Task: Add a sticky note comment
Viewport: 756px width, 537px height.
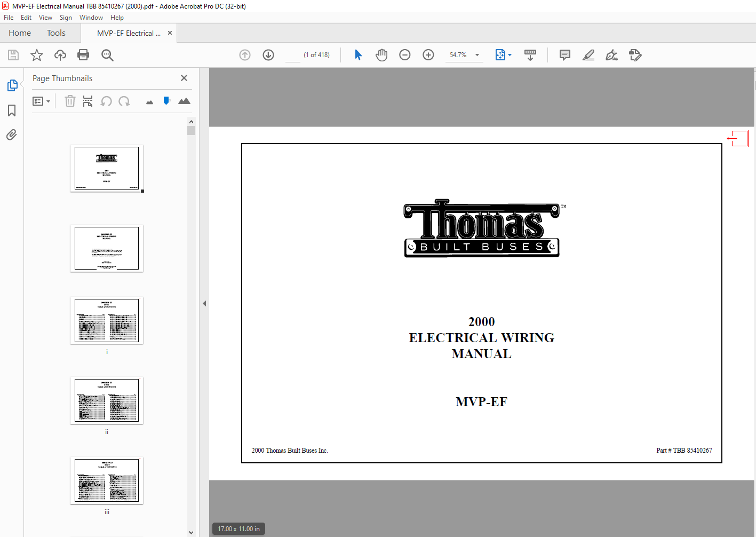Action: point(565,55)
